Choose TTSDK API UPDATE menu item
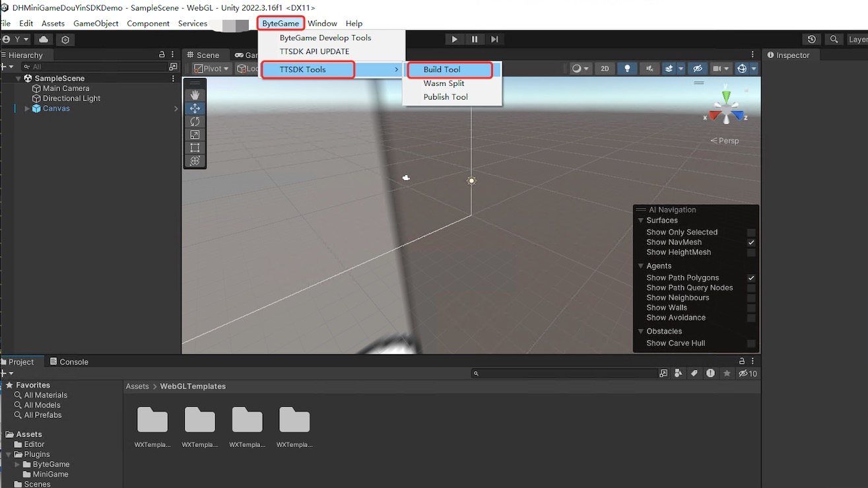The width and height of the screenshot is (868, 488). coord(314,52)
